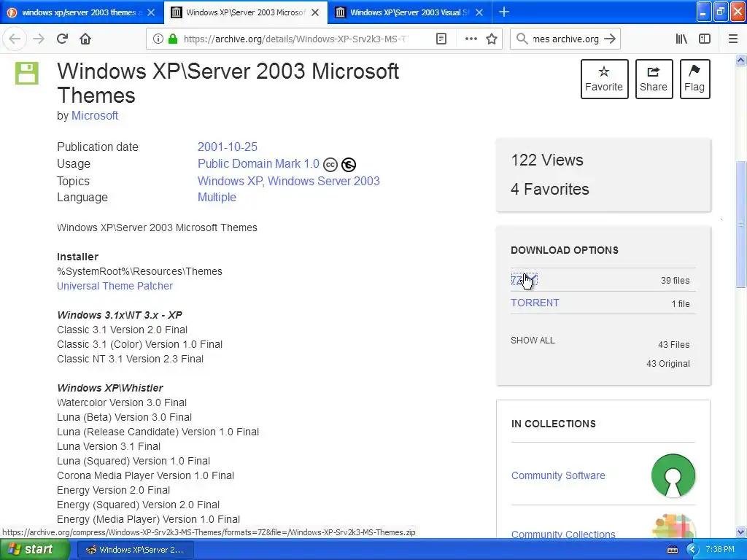Show site information icon in address bar
The image size is (747, 560).
(158, 39)
